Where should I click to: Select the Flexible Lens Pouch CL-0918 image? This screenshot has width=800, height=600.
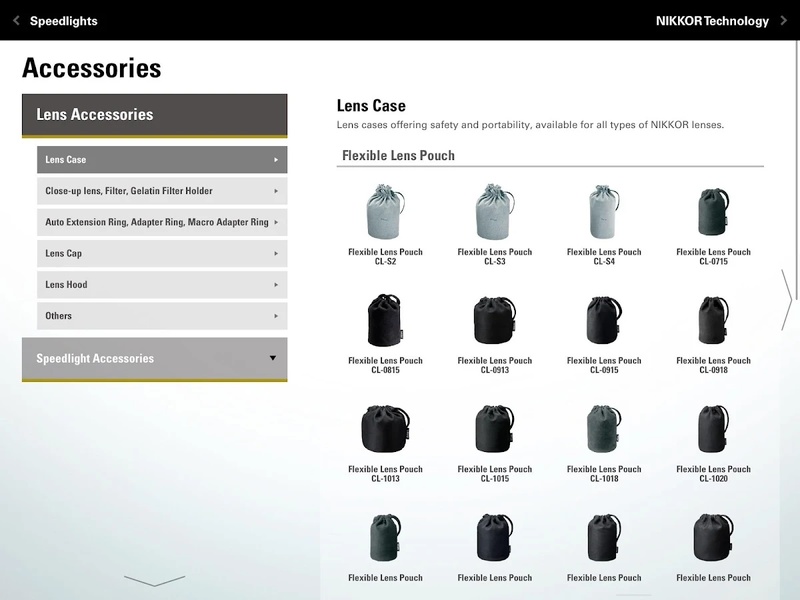point(713,320)
